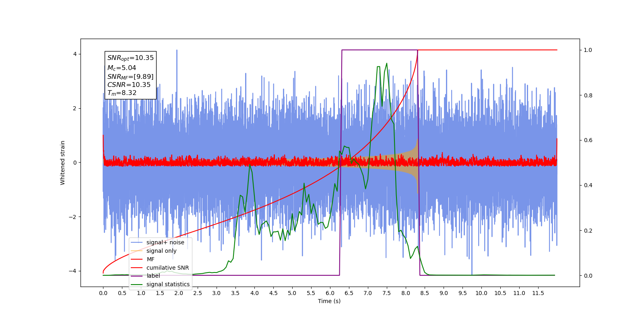644x322 pixels.
Task: Click the Tm=8.32 annotation text
Action: pyautogui.click(x=122, y=93)
